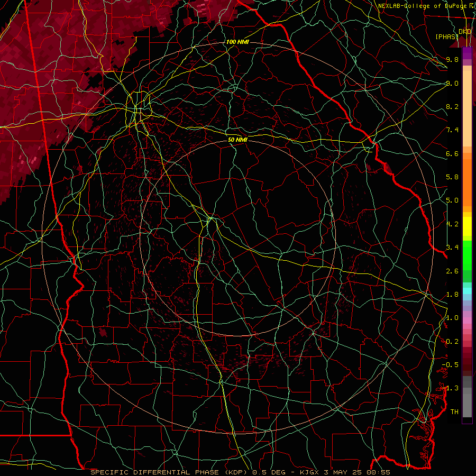Viewport: 476px width, 476px height.
Task: Click the 9.0 value on the scale
Action: click(x=452, y=83)
